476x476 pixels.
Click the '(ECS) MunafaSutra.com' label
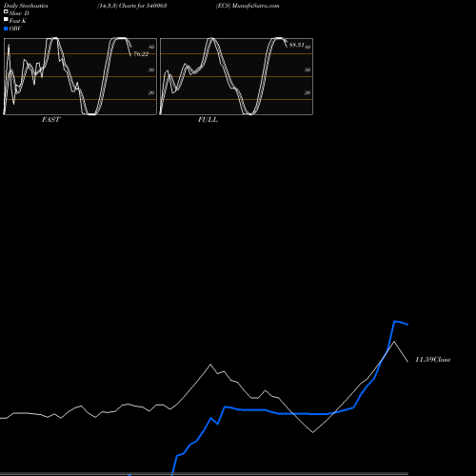pos(248,6)
